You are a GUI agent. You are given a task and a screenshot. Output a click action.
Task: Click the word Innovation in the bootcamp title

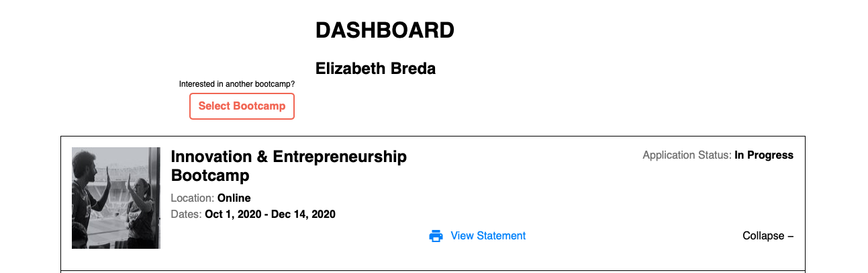click(209, 157)
